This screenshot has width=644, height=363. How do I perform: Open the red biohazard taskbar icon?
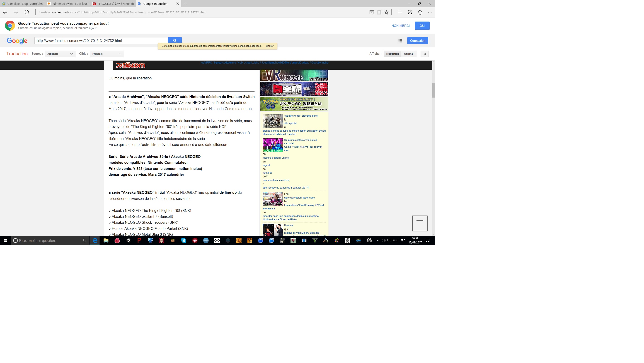pyautogui.click(x=195, y=240)
